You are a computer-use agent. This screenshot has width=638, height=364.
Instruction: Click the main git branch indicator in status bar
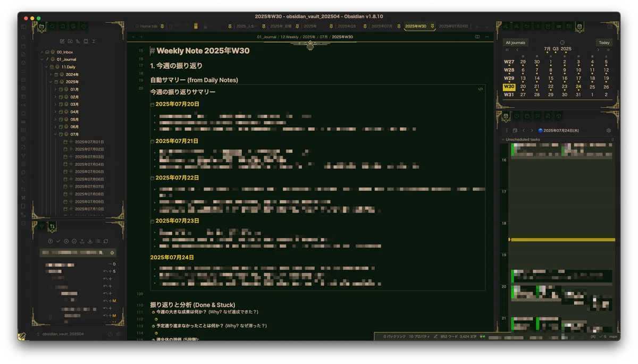click(x=613, y=336)
